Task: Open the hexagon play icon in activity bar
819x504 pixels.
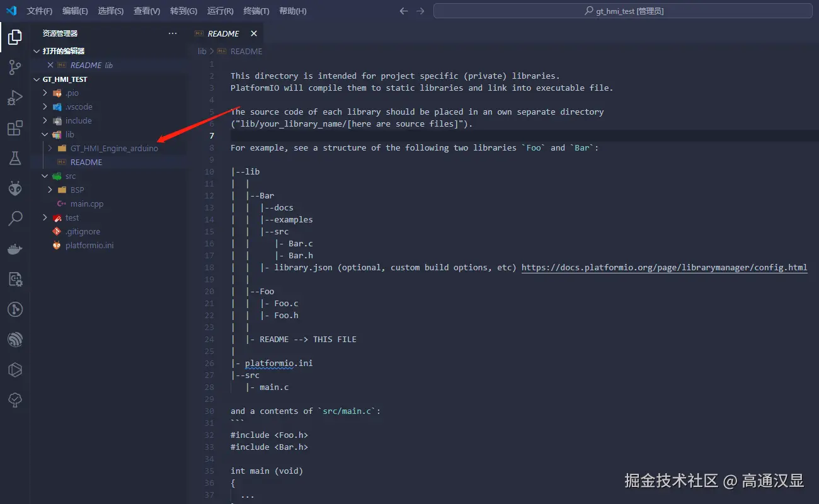Action: tap(15, 370)
